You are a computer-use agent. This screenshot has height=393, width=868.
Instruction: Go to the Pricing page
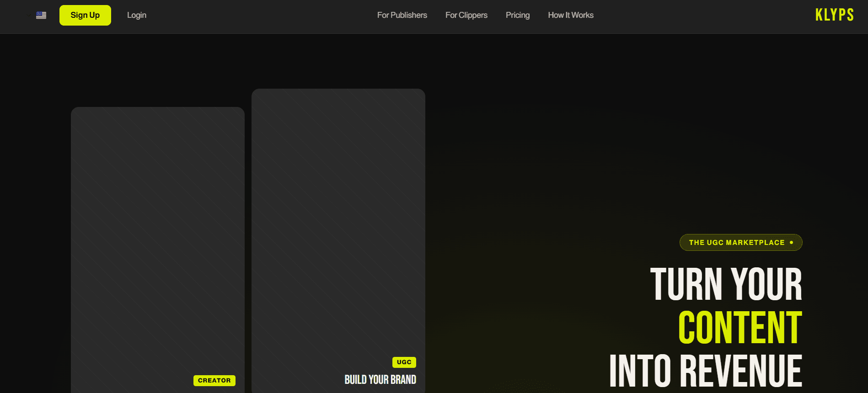coord(518,15)
